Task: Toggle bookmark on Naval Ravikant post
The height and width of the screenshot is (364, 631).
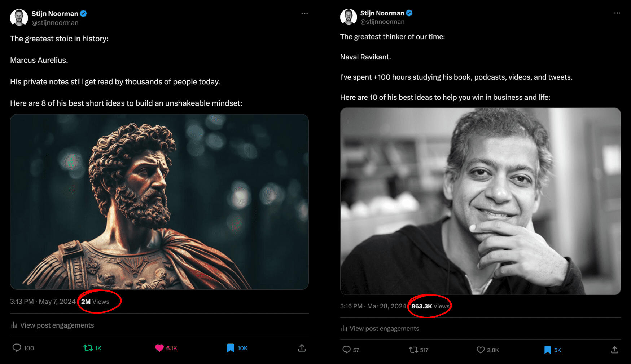Action: [x=547, y=350]
